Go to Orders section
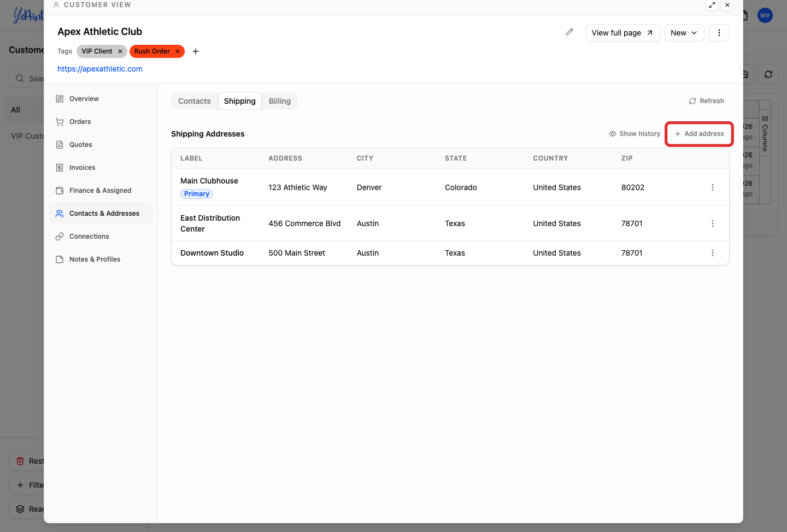787x532 pixels. [x=101, y=122]
